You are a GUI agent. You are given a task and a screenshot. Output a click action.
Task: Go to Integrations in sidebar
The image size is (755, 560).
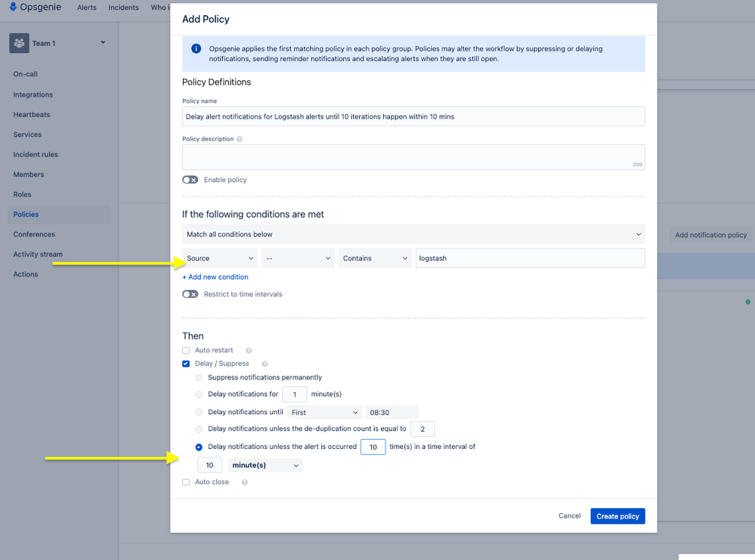pos(32,95)
